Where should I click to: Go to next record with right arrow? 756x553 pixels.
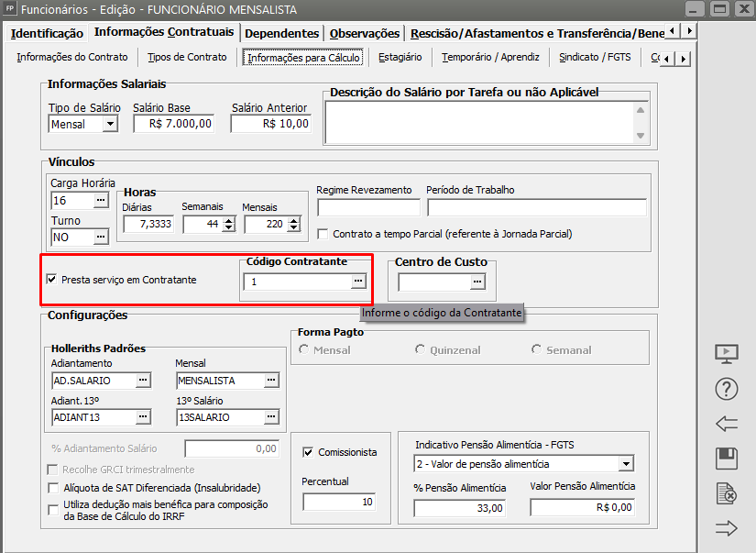726,527
